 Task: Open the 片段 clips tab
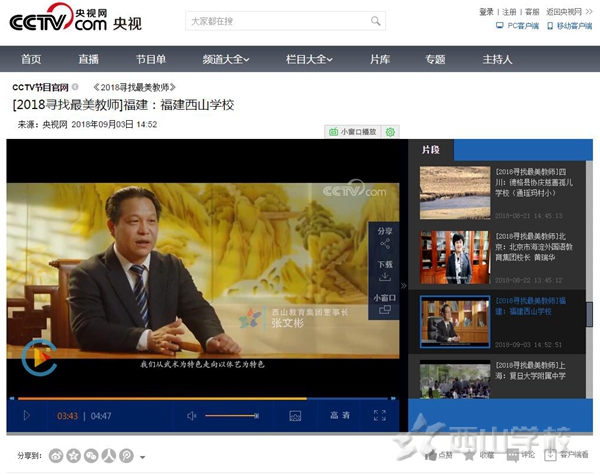[431, 149]
